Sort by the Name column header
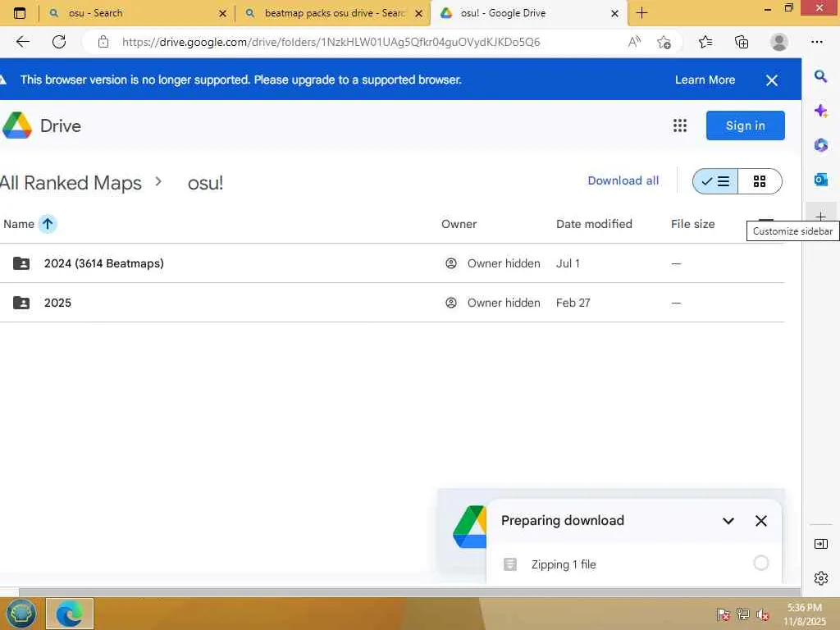The image size is (840, 630). coord(19,224)
